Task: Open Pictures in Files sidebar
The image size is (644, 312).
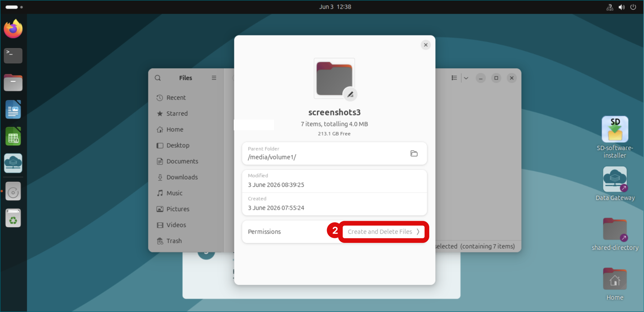Action: [186, 209]
